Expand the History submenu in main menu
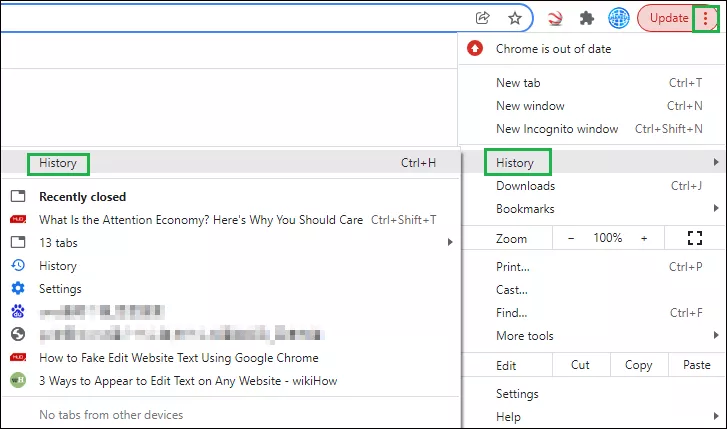This screenshot has height=429, width=727. [x=592, y=162]
